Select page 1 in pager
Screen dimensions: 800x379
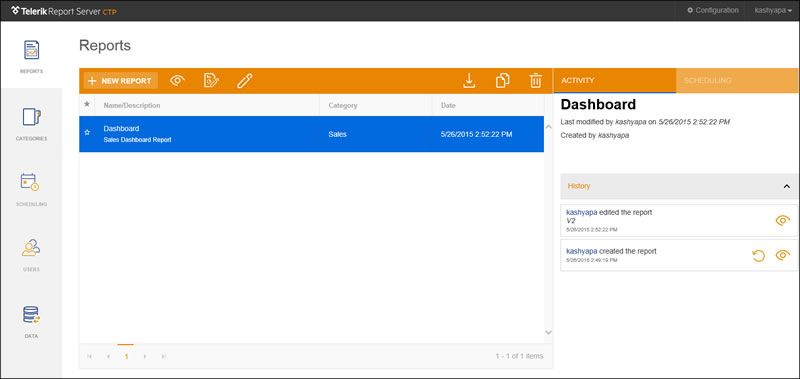point(126,356)
